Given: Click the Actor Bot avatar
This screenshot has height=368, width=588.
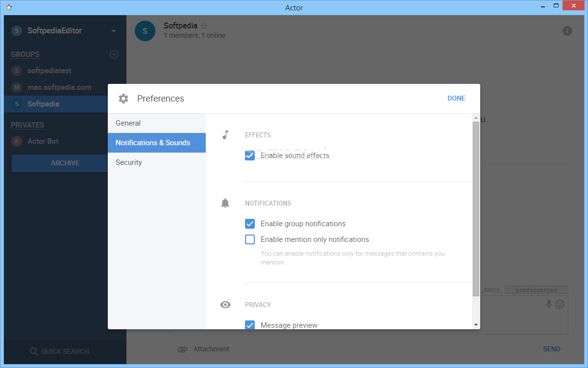Looking at the screenshot, I should pyautogui.click(x=17, y=141).
